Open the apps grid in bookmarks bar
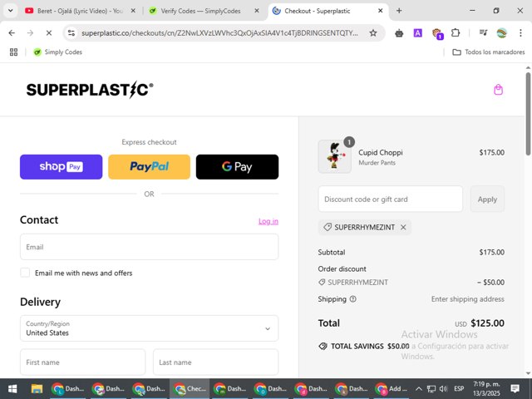This screenshot has width=532, height=399. (13, 52)
